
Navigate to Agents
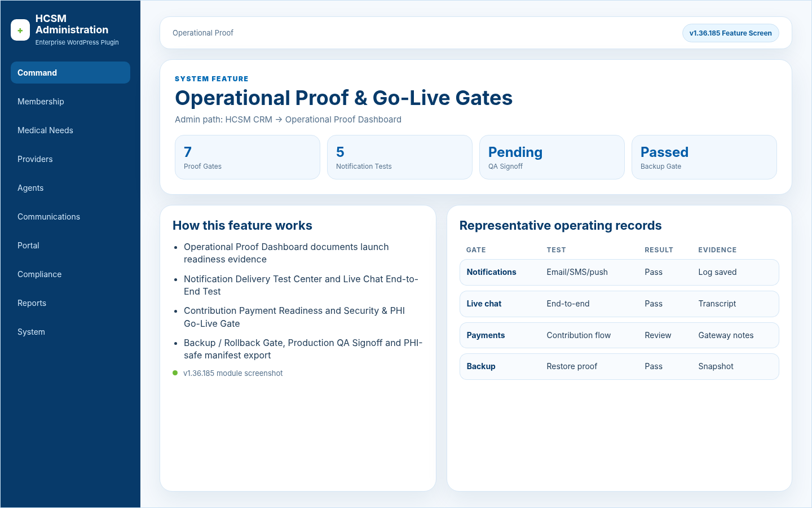tap(70, 188)
